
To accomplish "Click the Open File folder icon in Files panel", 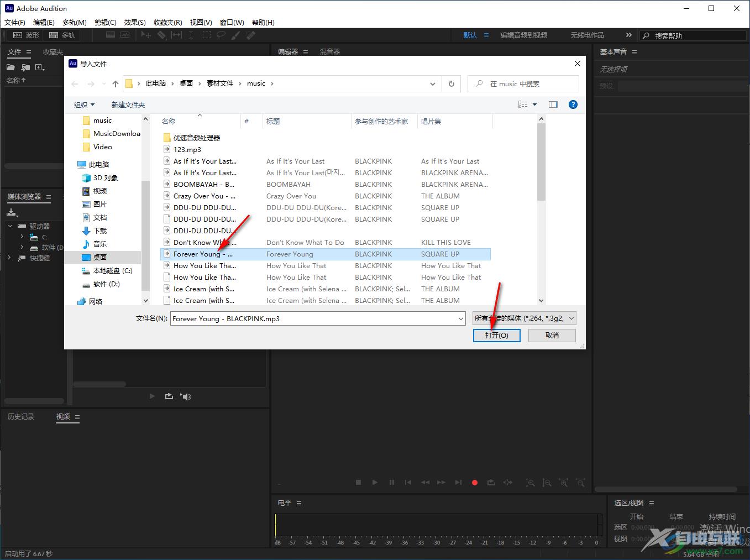I will pyautogui.click(x=11, y=67).
